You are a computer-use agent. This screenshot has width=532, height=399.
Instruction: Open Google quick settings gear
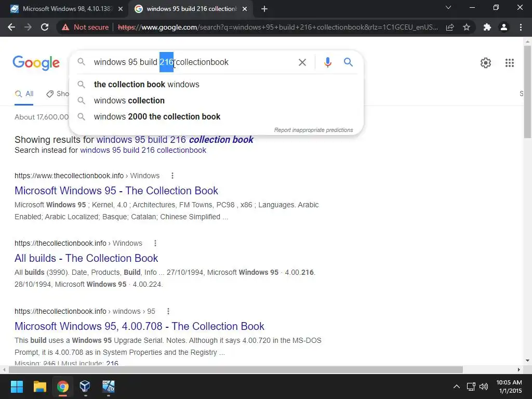pos(486,63)
